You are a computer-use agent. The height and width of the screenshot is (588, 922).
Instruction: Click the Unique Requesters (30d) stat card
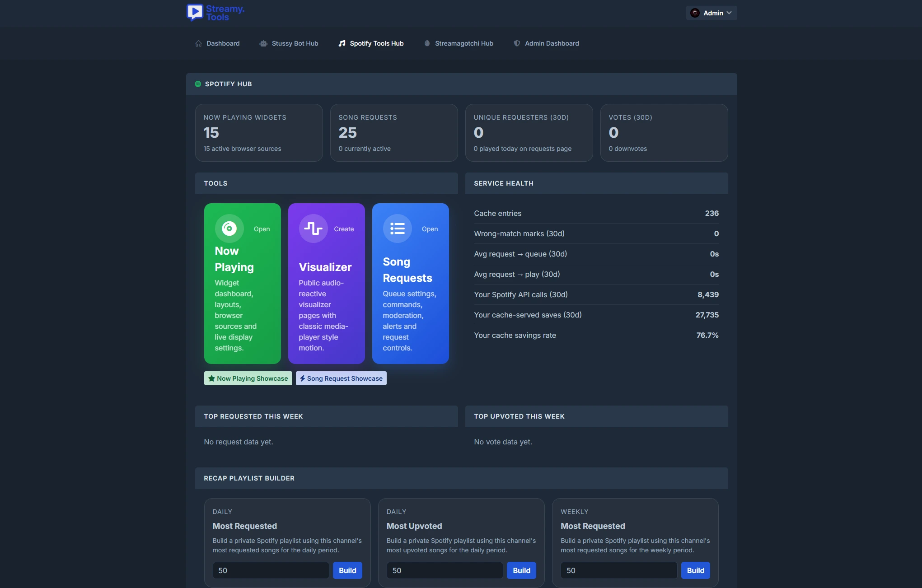click(529, 133)
